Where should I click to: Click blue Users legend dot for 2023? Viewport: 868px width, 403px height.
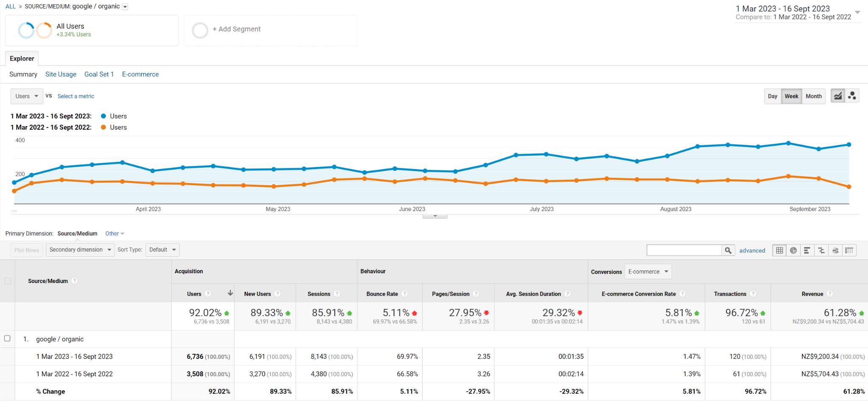pos(103,116)
